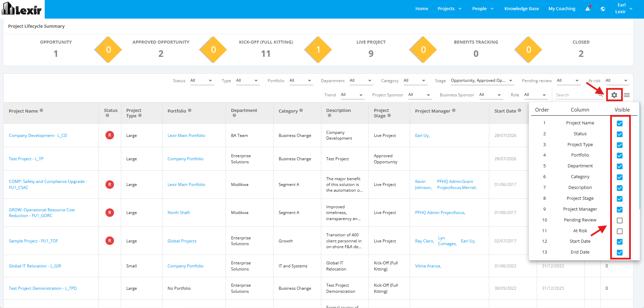Open Vilma Aranza manager link
This screenshot has height=308, width=644.
coord(428,266)
